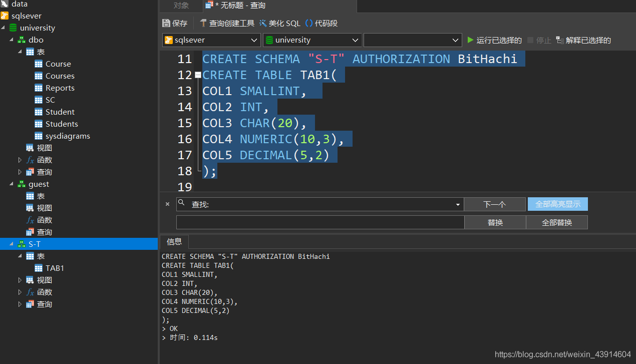Click S-T queries (查询) icon
This screenshot has width=636, height=364.
pyautogui.click(x=30, y=304)
